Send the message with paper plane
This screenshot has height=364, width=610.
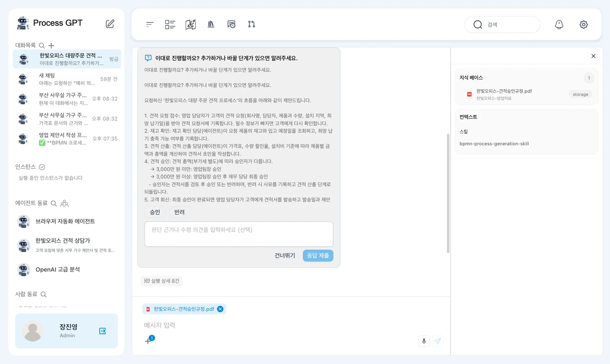(x=438, y=341)
